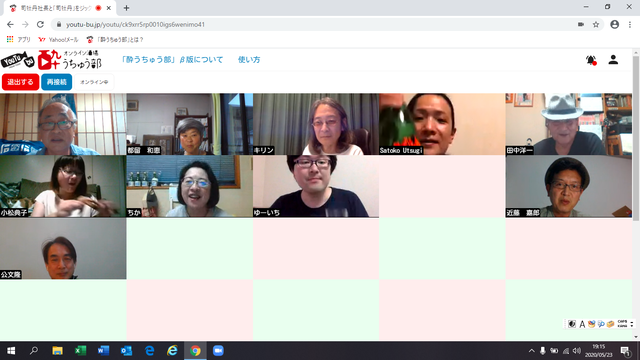The height and width of the screenshot is (360, 640).
Task: Select the キリン video tile
Action: pos(316,124)
